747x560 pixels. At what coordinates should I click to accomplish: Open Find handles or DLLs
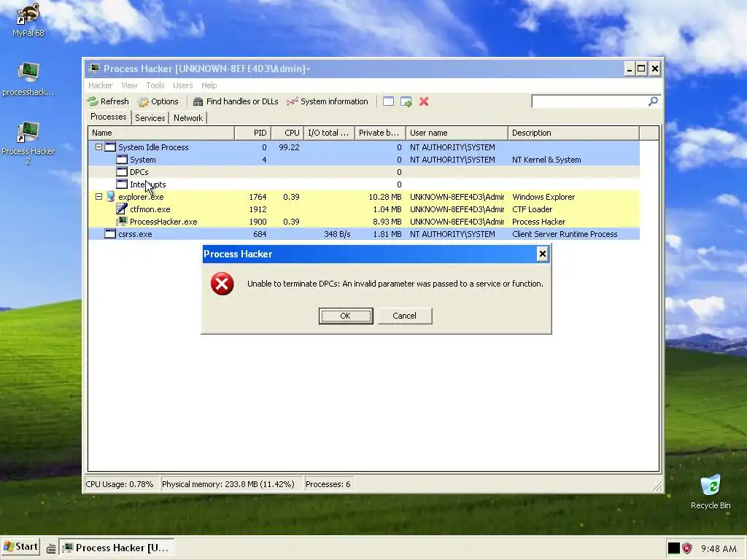[236, 101]
